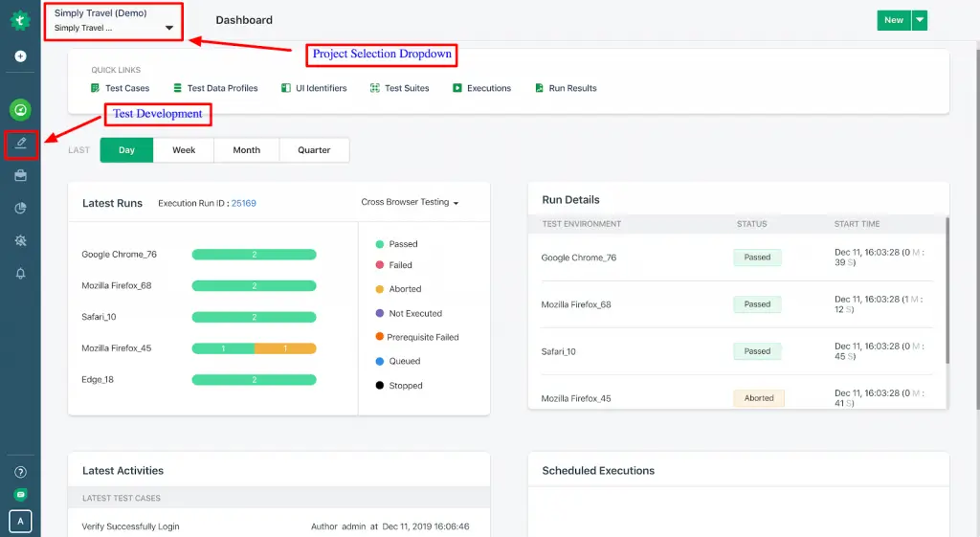Click the green chat icon in sidebar
Screen dimensions: 980x537
(20, 495)
